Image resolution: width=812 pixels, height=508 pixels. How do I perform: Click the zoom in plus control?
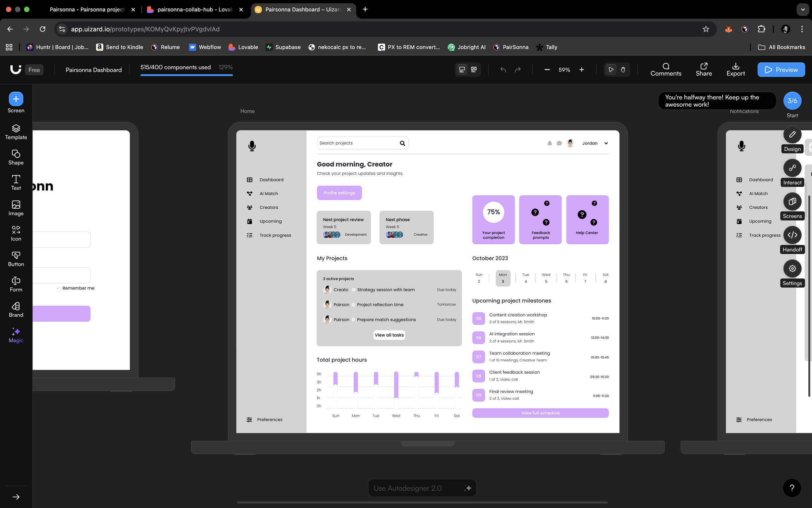(x=581, y=70)
